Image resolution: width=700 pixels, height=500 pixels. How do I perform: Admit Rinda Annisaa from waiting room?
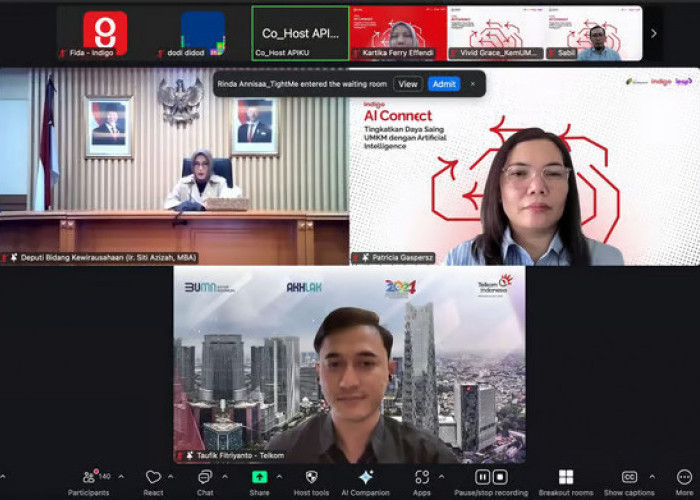click(444, 84)
